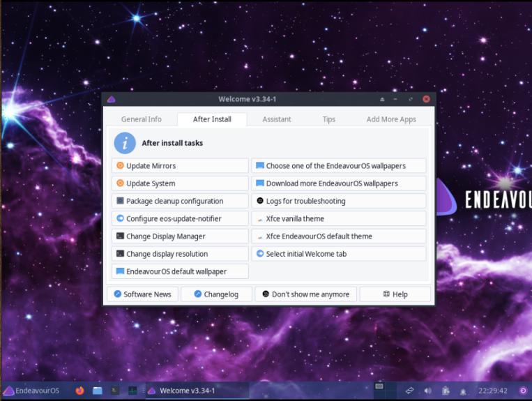Select Change display resolution

pos(180,254)
